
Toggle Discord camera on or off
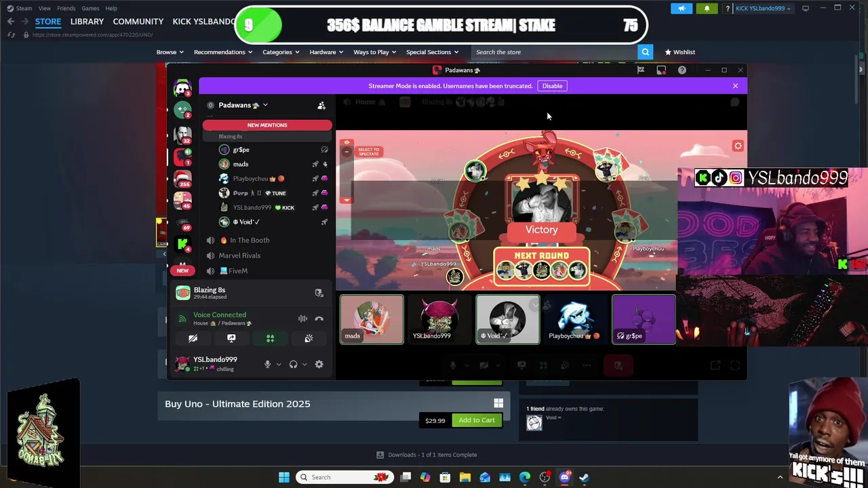pos(193,338)
